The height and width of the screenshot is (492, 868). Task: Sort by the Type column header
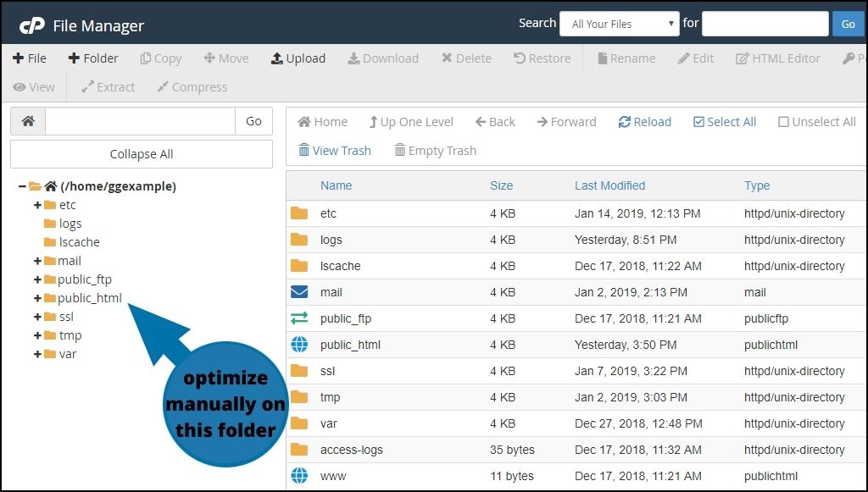(x=757, y=185)
